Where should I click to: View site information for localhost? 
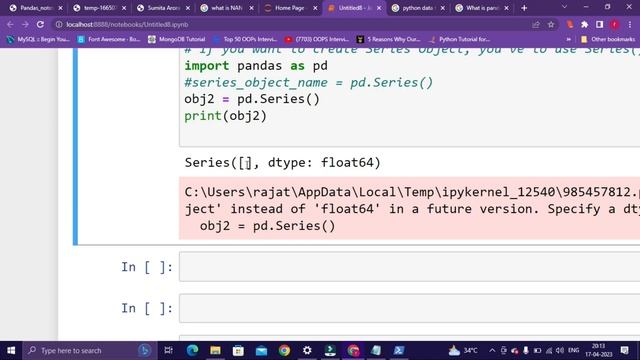(x=59, y=24)
